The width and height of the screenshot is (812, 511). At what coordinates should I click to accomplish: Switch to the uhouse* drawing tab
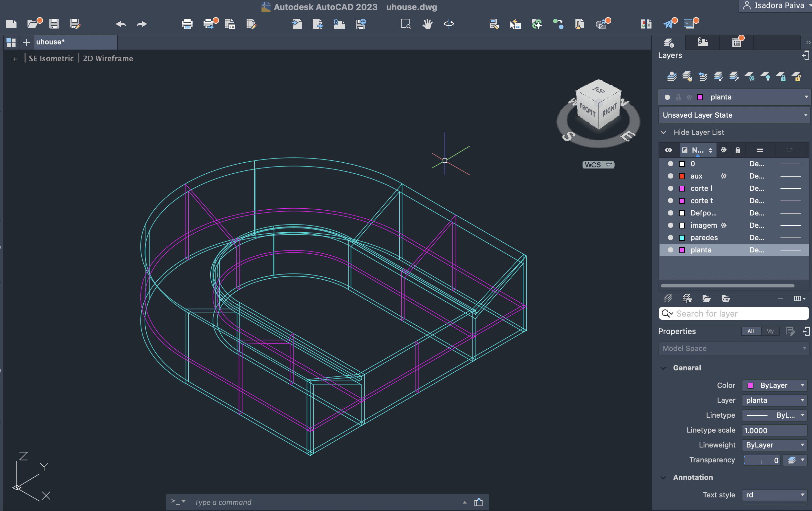pos(50,42)
